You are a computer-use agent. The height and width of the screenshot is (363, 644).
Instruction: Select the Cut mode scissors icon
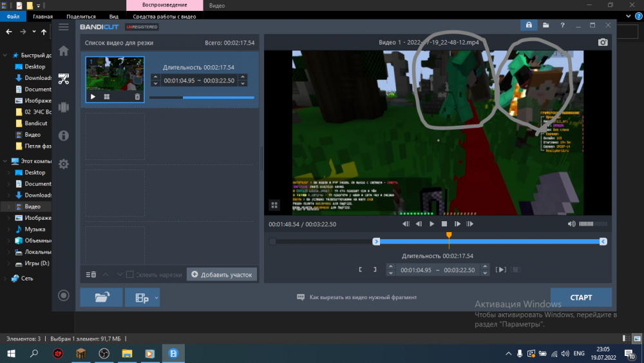click(63, 79)
